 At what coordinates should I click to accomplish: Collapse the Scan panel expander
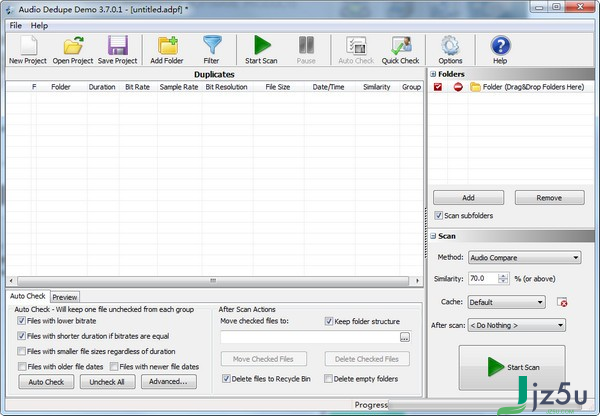point(433,236)
